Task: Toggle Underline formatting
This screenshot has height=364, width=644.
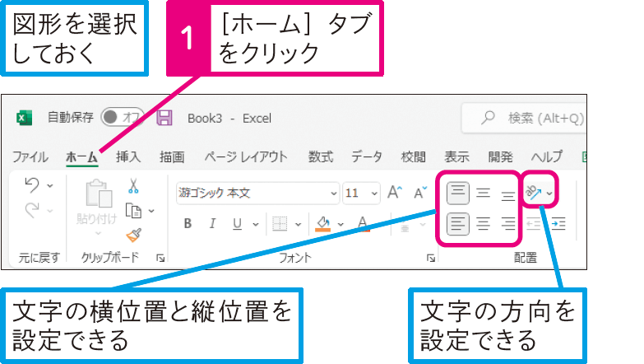Action: pos(237,224)
